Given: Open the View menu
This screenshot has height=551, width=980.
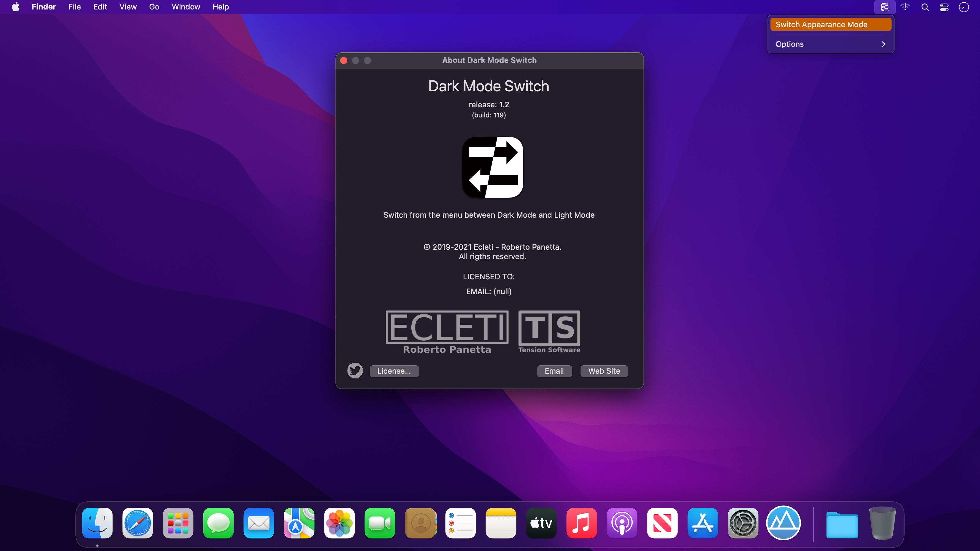Looking at the screenshot, I should coord(128,7).
